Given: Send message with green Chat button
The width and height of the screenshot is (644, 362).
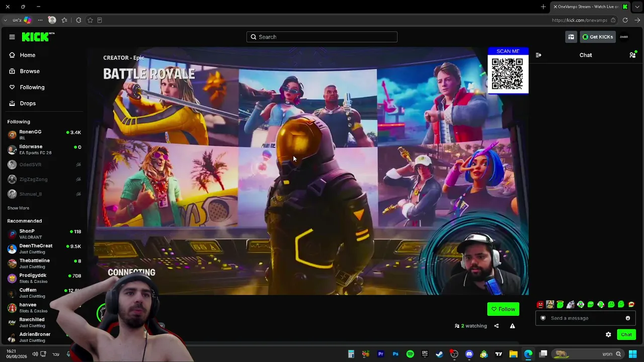Looking at the screenshot, I should coord(626,334).
